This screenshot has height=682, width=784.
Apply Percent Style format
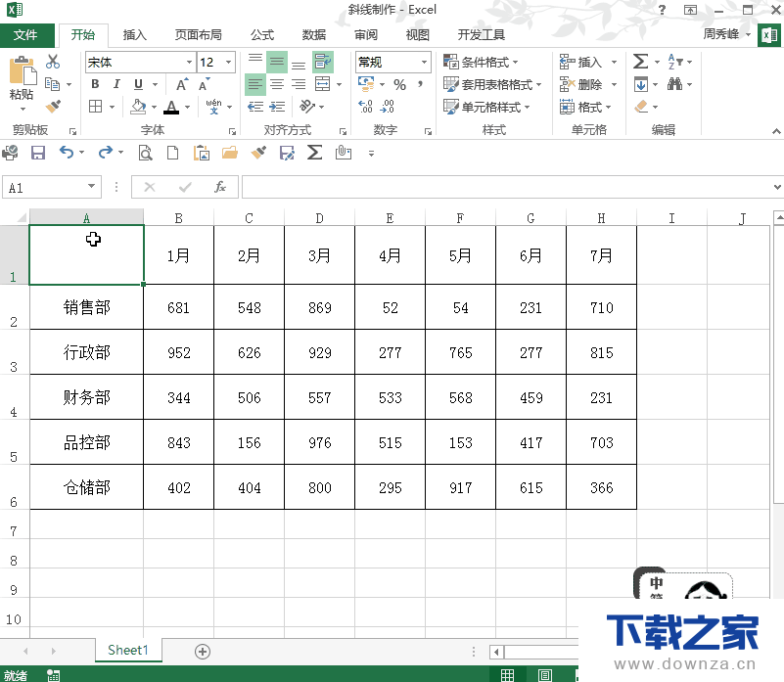click(x=399, y=84)
